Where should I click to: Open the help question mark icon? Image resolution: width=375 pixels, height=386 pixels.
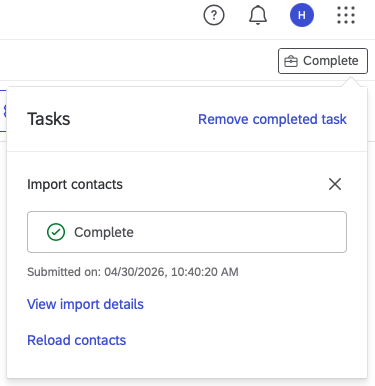point(214,15)
